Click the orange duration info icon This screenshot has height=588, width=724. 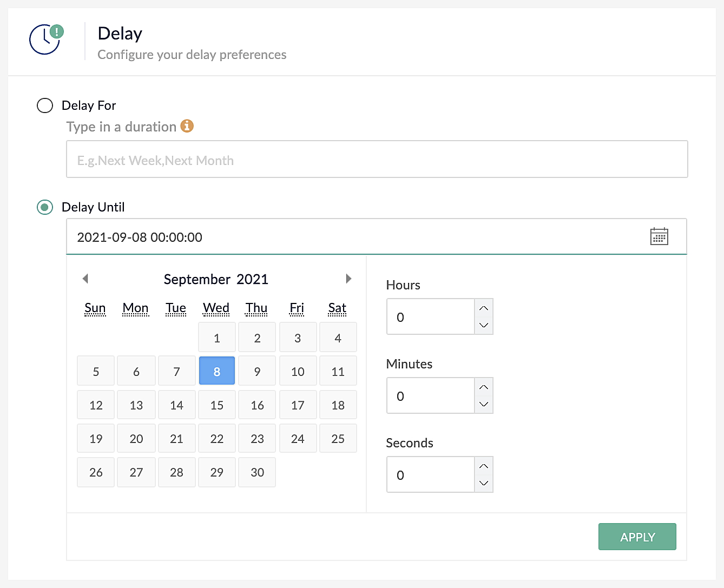pos(187,126)
